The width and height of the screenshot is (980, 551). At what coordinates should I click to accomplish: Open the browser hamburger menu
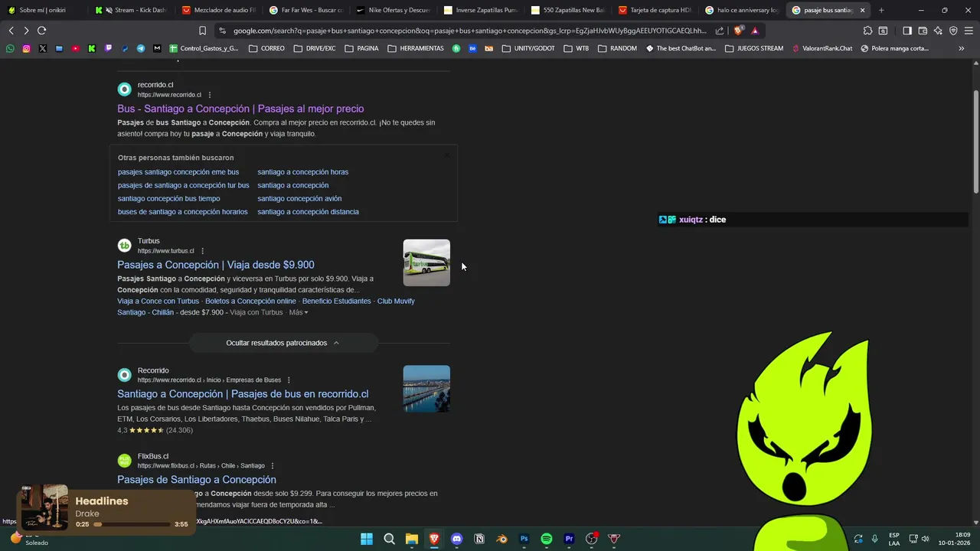point(969,31)
